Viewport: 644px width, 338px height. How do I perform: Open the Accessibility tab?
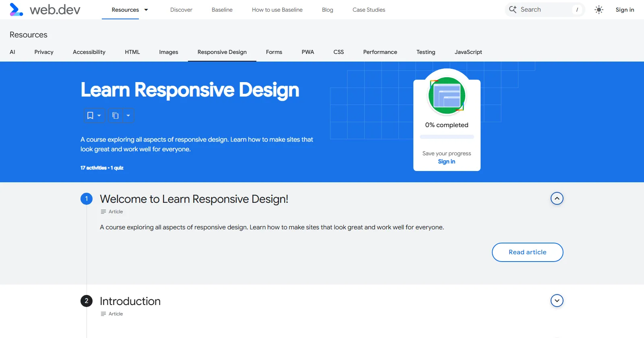click(89, 52)
